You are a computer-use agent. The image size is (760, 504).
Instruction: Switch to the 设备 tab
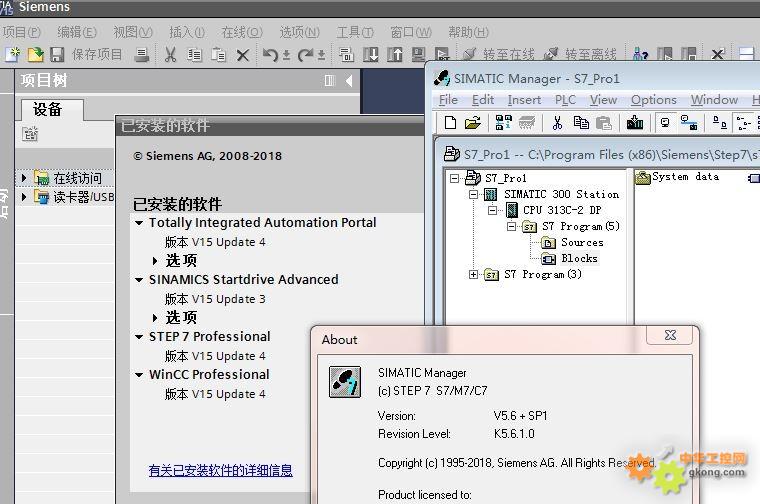[52, 110]
